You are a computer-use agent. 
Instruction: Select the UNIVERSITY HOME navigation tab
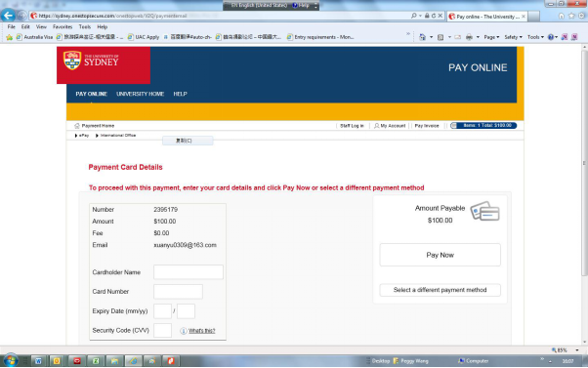(140, 94)
